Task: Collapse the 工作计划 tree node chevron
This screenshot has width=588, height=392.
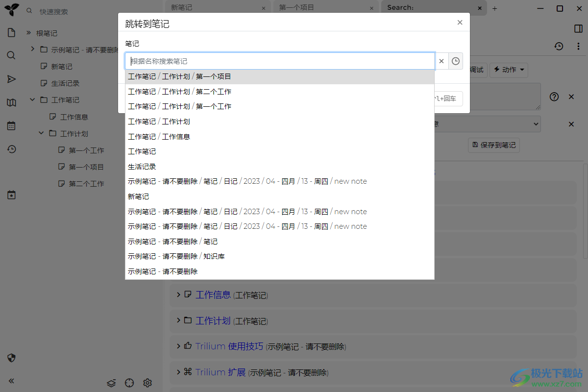Action: click(41, 133)
